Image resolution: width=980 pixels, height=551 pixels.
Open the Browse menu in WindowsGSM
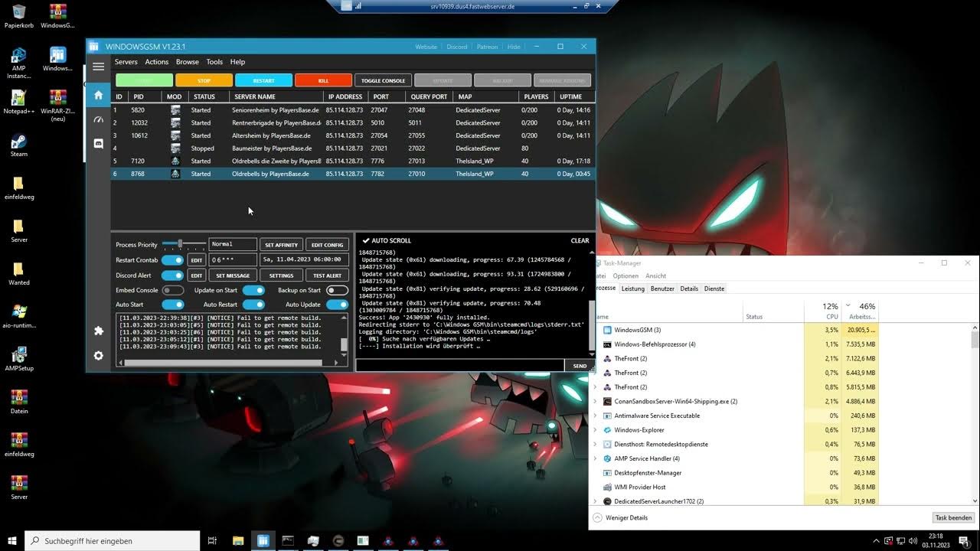coord(188,62)
